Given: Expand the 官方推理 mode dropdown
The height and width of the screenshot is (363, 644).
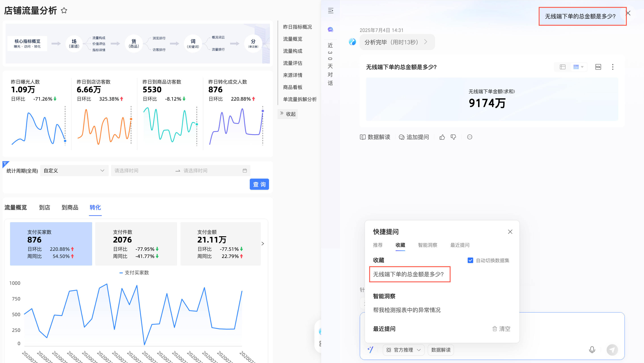Looking at the screenshot, I should coord(403,350).
